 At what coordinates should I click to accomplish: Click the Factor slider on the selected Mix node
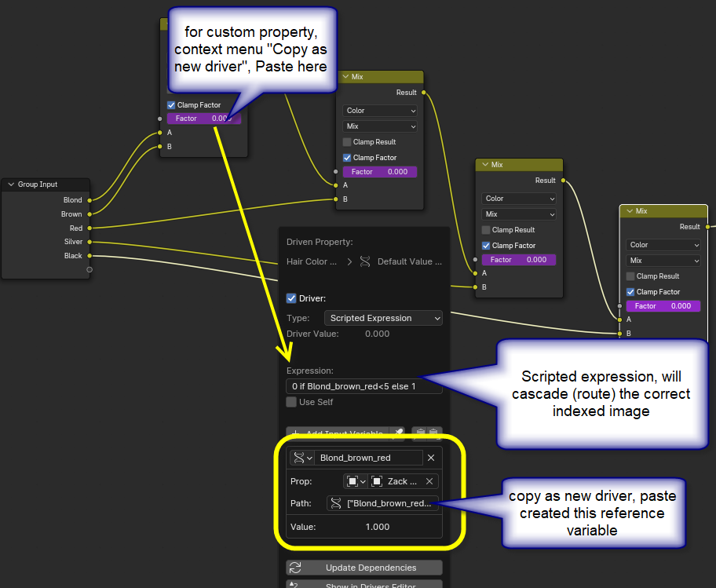(x=663, y=306)
